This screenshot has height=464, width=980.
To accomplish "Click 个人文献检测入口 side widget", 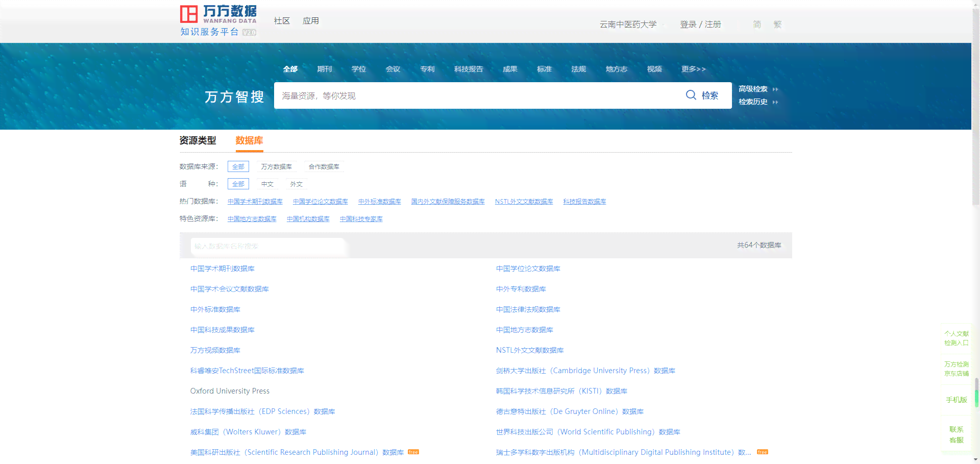I will coord(956,338).
